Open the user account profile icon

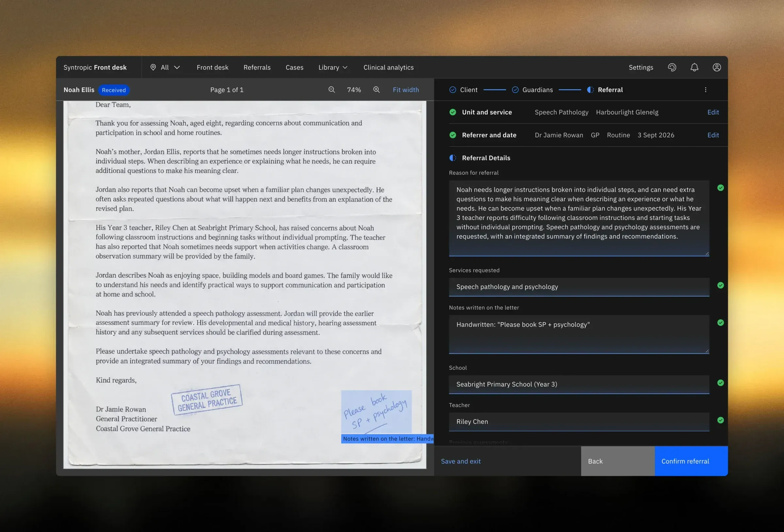(x=717, y=68)
